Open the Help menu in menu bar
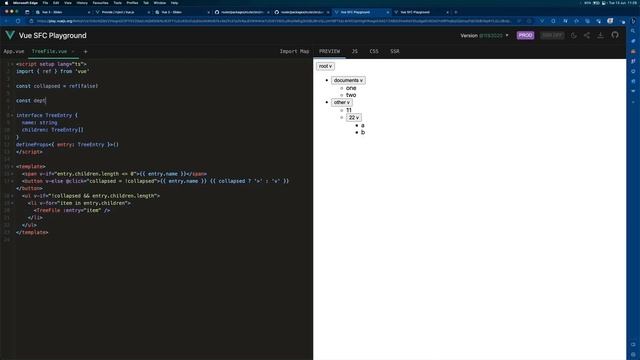Image resolution: width=640 pixels, height=360 pixels. (x=174, y=3)
